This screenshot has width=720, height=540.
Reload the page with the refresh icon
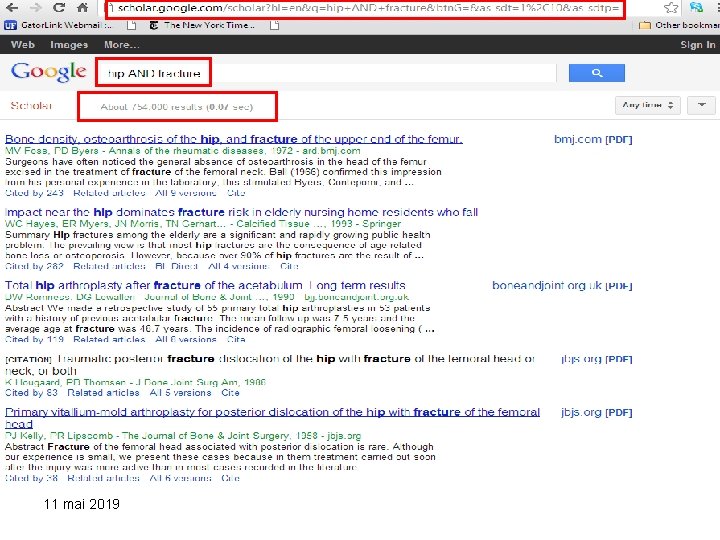pos(58,7)
